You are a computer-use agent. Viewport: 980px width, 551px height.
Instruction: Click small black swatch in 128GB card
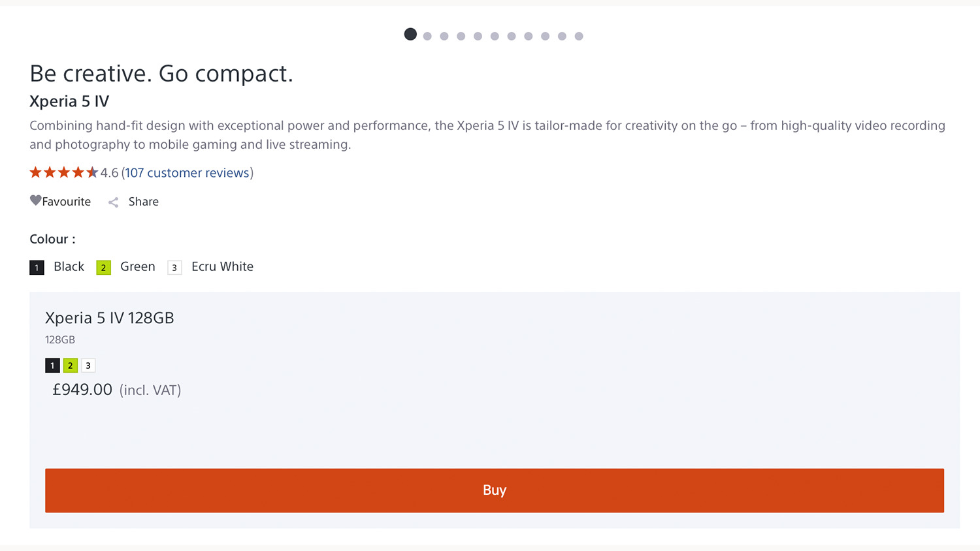click(52, 366)
